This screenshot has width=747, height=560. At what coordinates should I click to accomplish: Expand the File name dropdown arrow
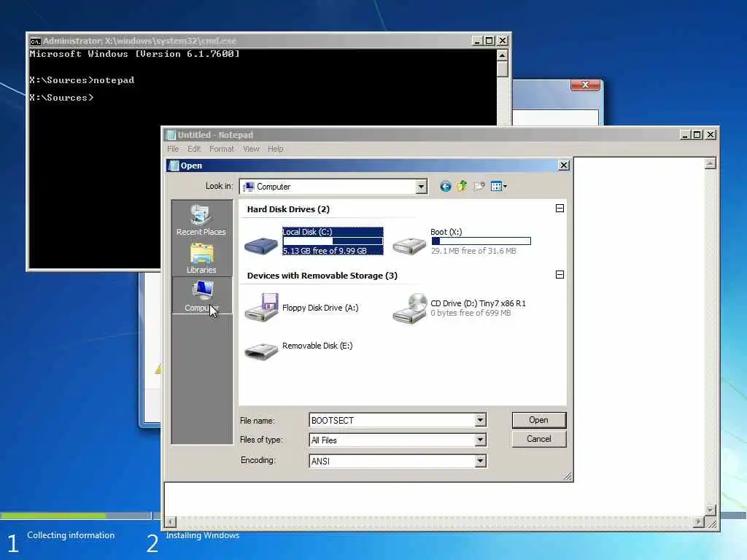(x=480, y=420)
